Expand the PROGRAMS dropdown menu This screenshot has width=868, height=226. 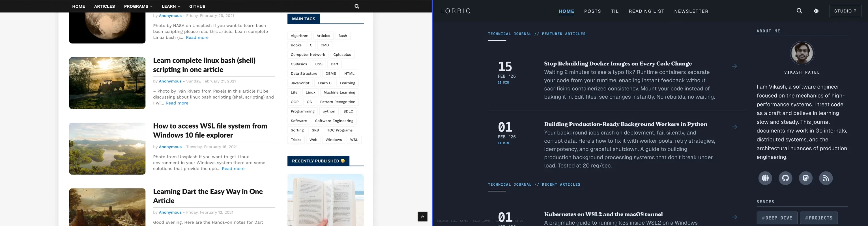(x=138, y=6)
